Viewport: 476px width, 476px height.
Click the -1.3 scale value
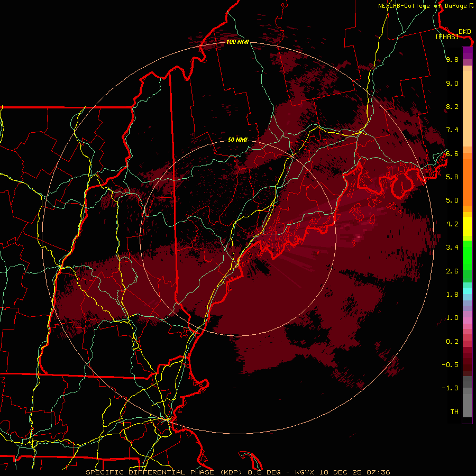tap(450, 388)
